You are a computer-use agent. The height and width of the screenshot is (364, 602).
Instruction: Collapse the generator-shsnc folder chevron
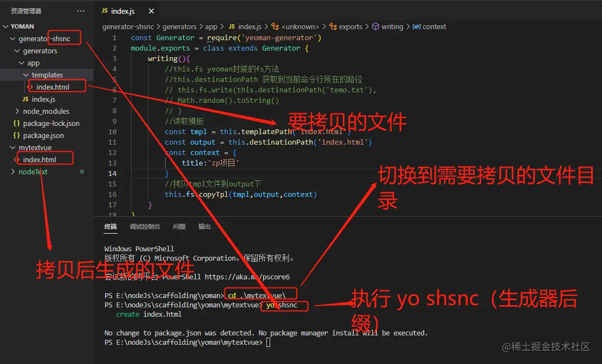tap(13, 38)
